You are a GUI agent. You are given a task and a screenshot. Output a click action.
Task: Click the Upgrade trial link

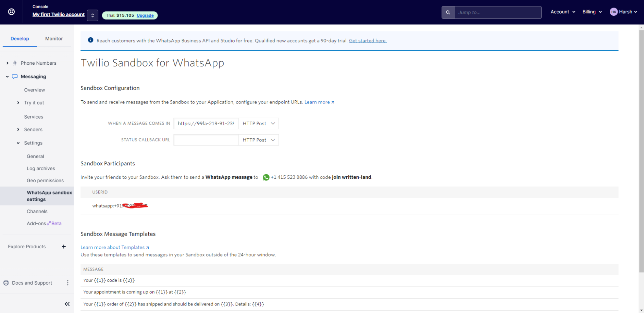point(145,15)
